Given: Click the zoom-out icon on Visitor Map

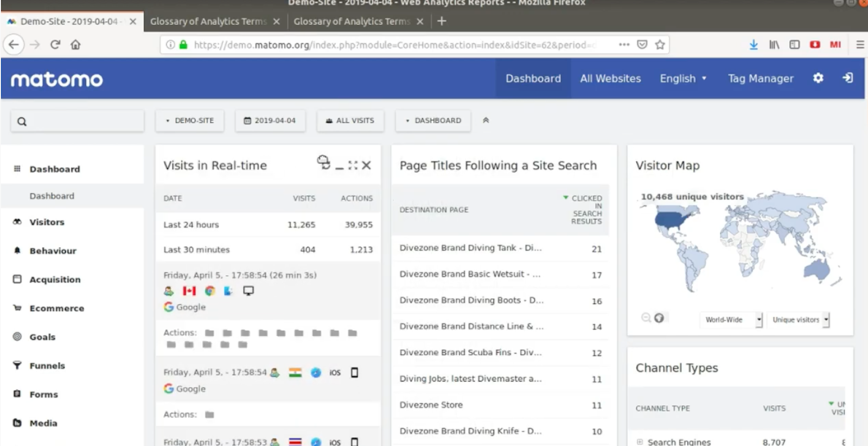Looking at the screenshot, I should pyautogui.click(x=646, y=318).
